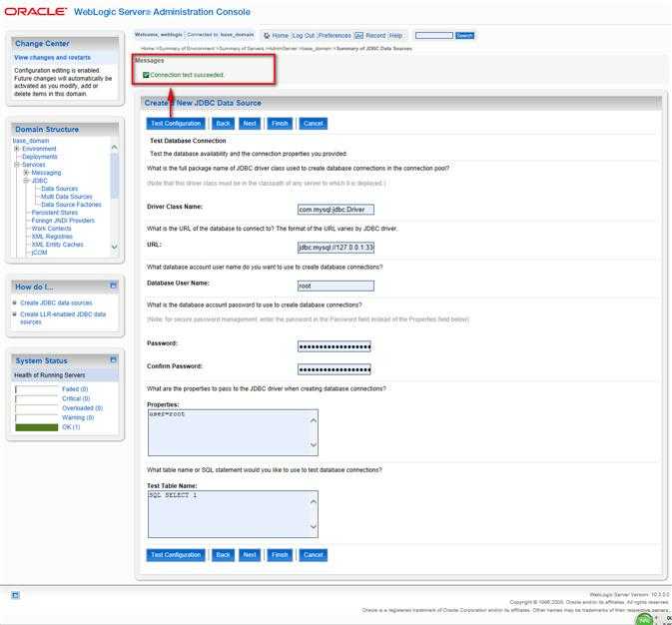The width and height of the screenshot is (672, 625).
Task: Open Create LLR-enabled JDBC data sources link
Action: 63,318
